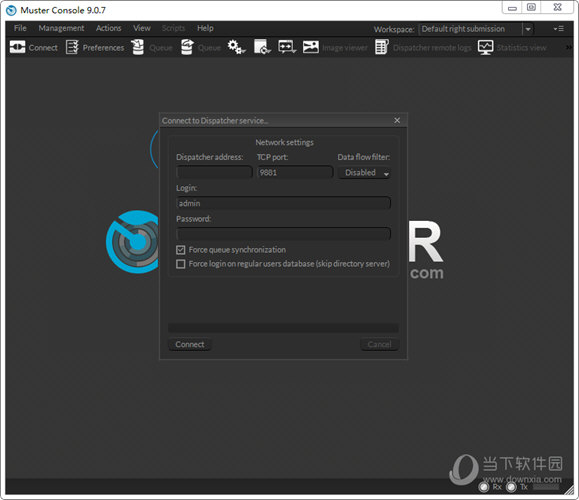The width and height of the screenshot is (579, 500).
Task: Click the Image viewer label
Action: tap(345, 48)
